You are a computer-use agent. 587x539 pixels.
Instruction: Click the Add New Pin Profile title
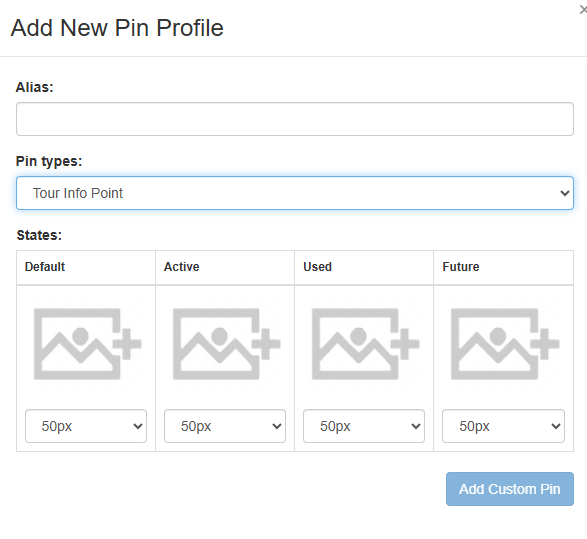coord(117,28)
